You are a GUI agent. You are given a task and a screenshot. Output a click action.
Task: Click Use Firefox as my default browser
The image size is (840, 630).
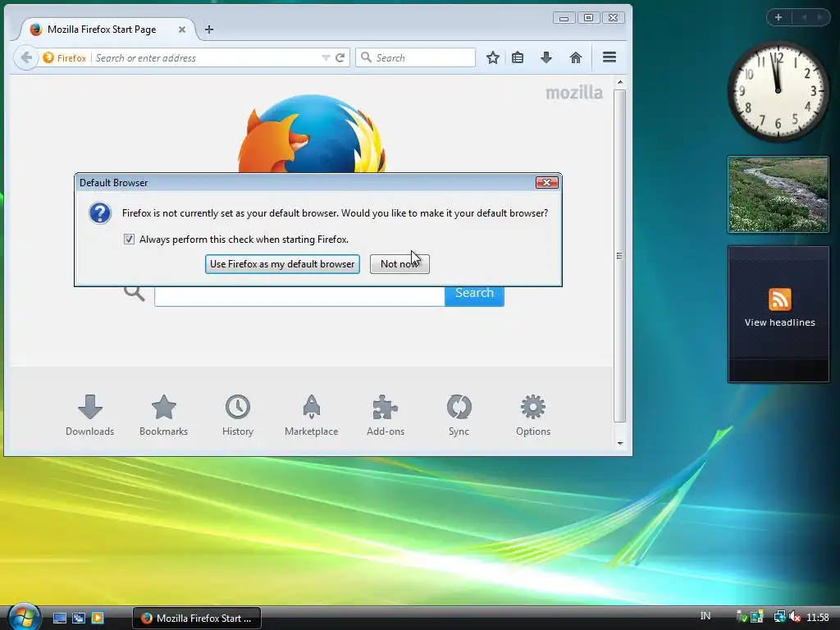[x=282, y=263]
